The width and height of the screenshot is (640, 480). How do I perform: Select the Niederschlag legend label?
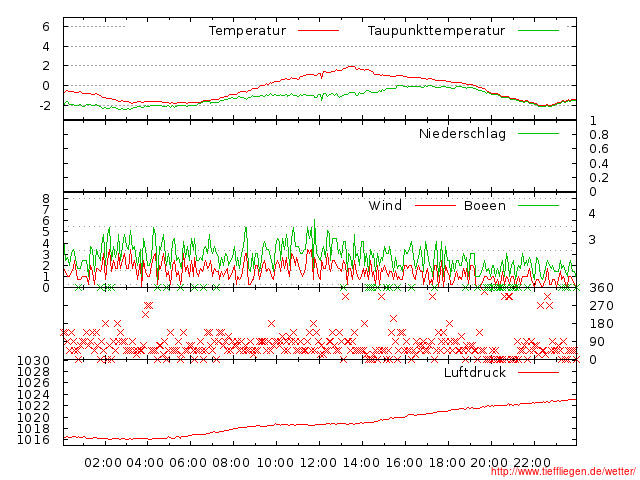[x=462, y=133]
